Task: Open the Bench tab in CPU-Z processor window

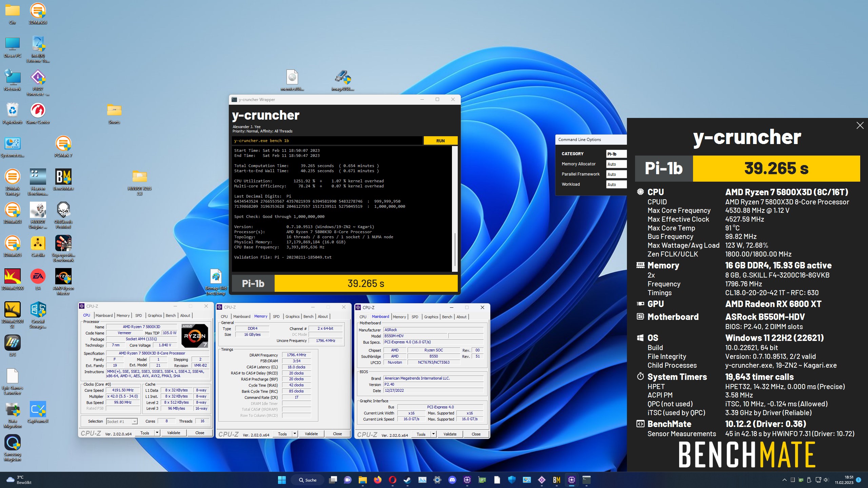Action: tap(171, 316)
